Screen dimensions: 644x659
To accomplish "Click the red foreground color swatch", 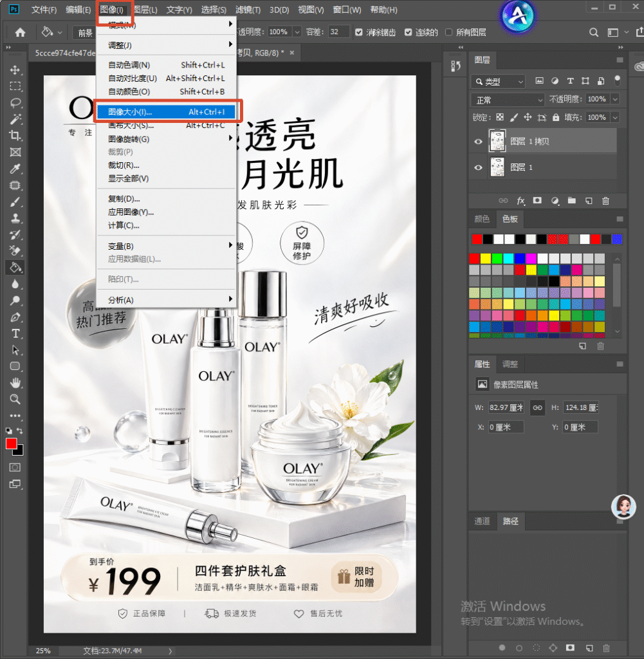I will pos(11,443).
